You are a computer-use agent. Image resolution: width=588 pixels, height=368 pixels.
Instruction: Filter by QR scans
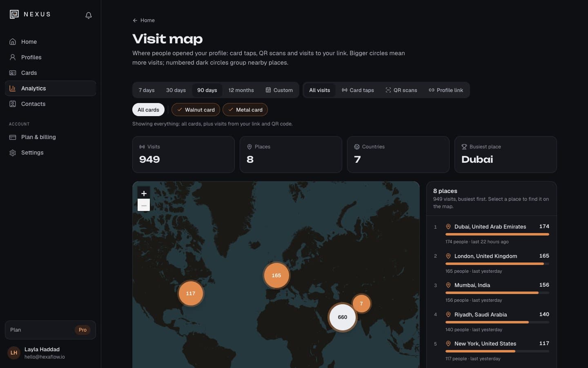pos(401,90)
